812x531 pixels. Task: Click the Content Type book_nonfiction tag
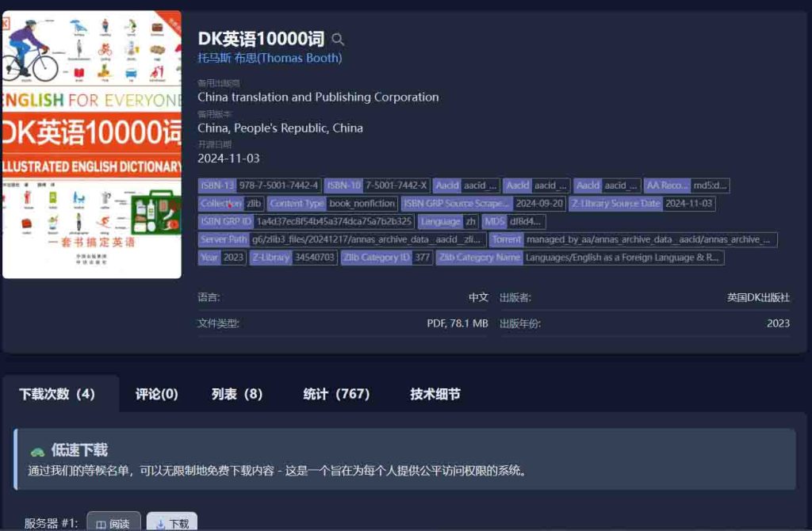(332, 204)
